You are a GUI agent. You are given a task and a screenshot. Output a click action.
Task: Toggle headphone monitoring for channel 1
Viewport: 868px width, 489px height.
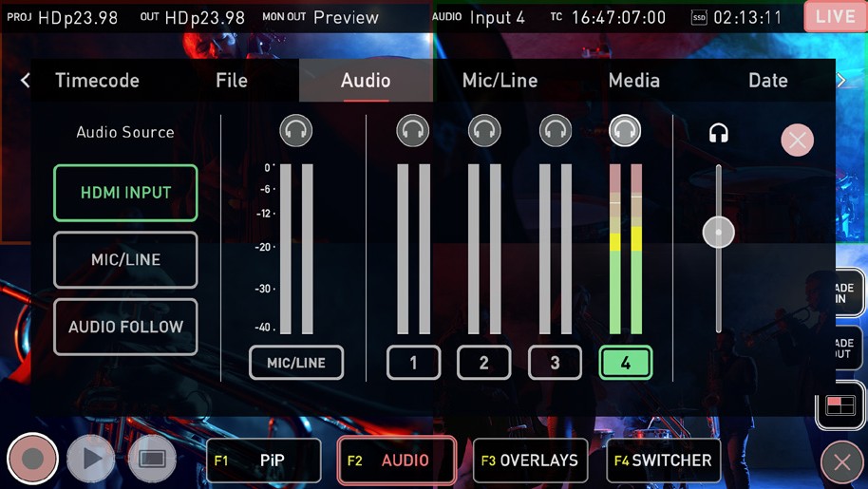413,131
